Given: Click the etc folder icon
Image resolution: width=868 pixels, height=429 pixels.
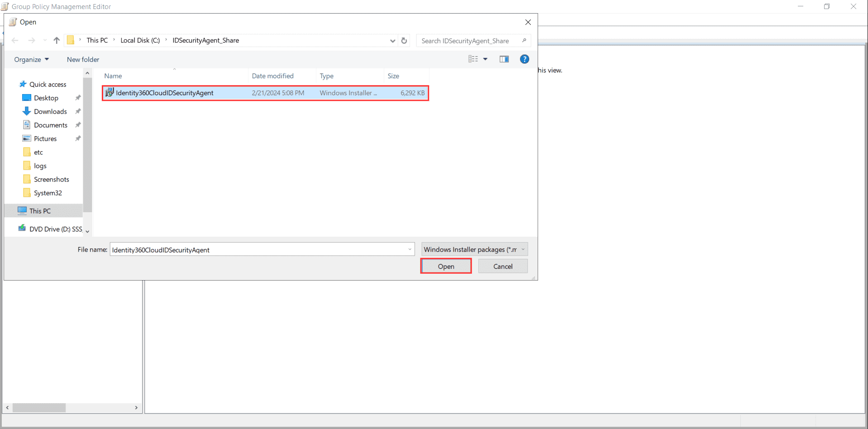Looking at the screenshot, I should [27, 152].
